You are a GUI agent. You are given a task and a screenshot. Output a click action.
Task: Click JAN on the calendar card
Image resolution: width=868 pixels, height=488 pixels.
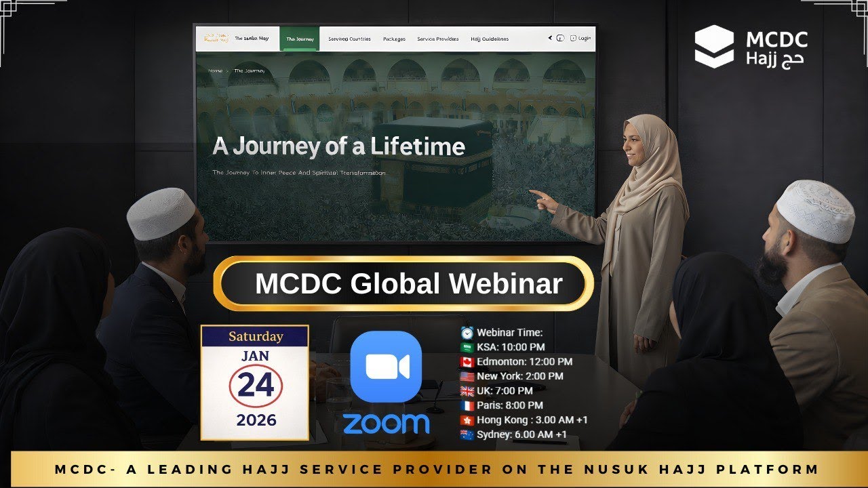255,356
